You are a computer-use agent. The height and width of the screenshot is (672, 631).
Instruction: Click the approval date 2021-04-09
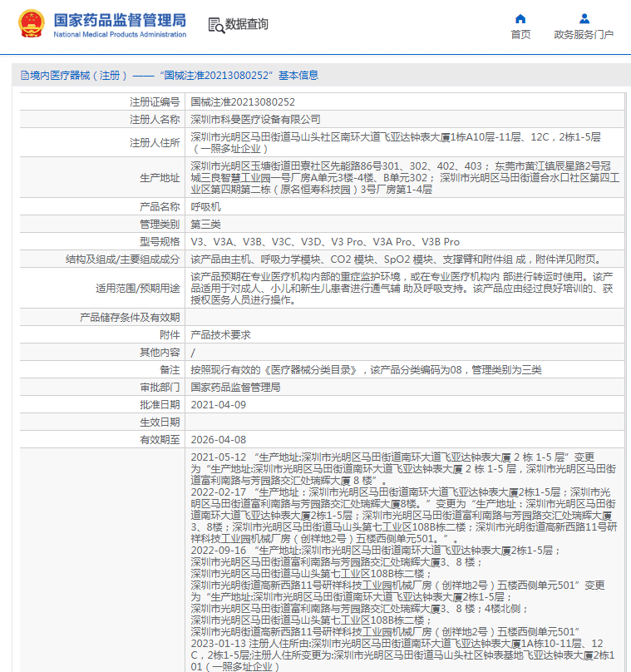pyautogui.click(x=219, y=404)
